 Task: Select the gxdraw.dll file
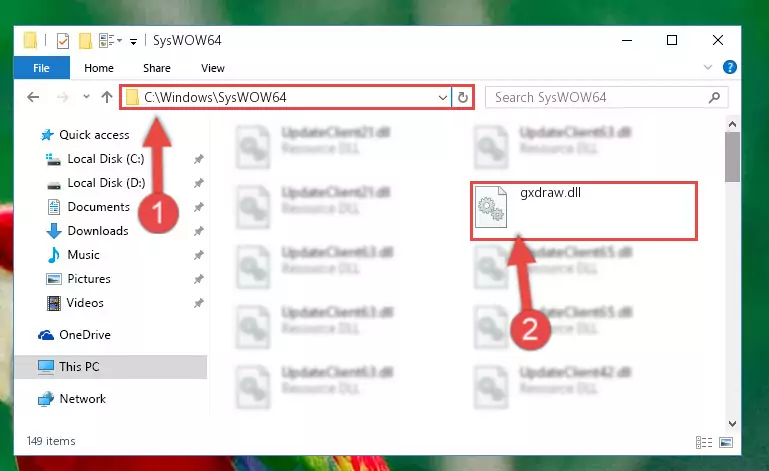584,210
